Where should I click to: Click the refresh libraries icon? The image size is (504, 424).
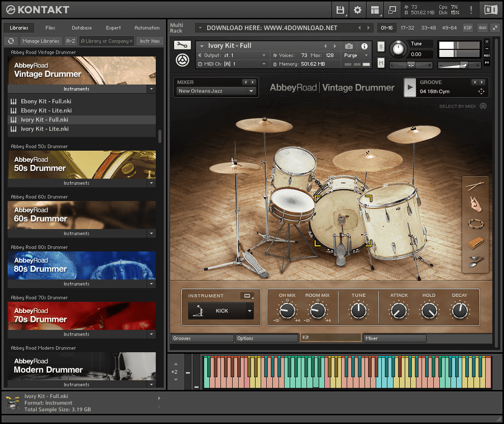11,41
